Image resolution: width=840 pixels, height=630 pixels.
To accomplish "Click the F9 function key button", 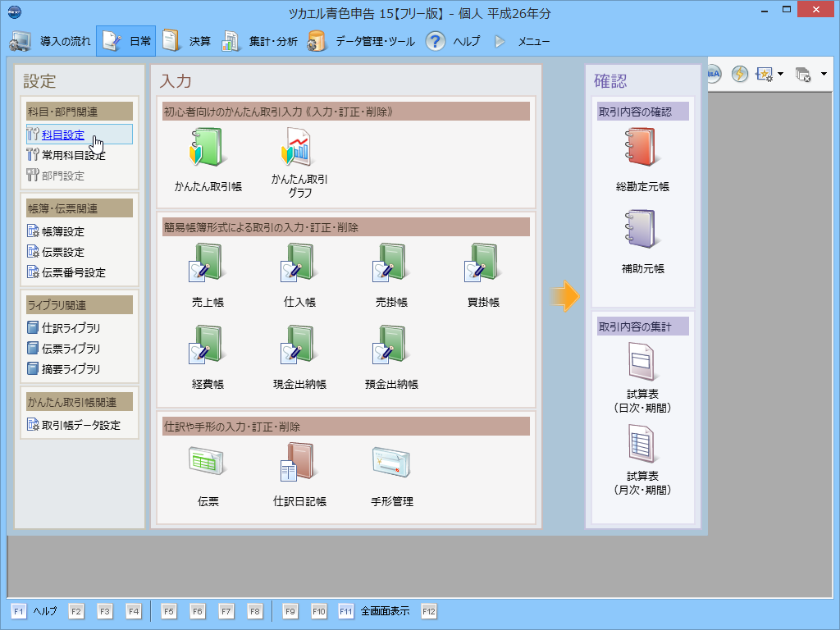I will click(290, 611).
